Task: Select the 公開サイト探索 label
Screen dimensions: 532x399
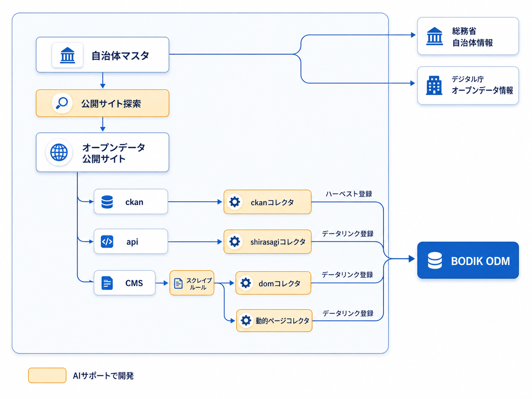Action: point(111,104)
